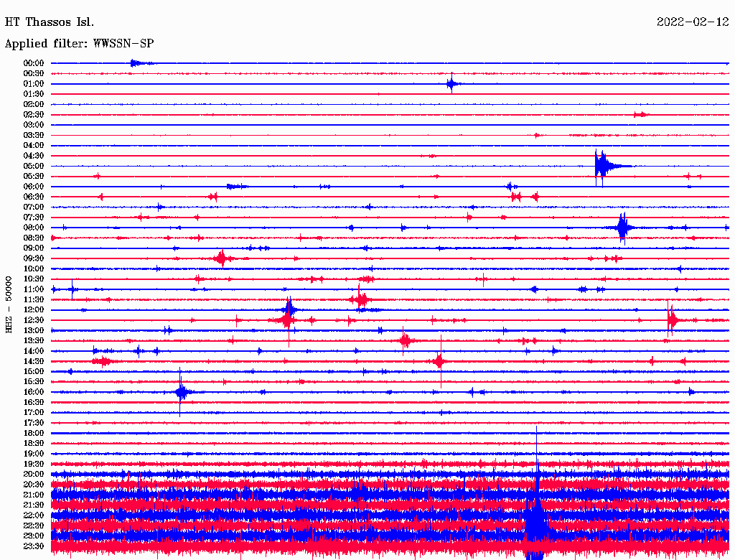Select the 15:00 time label
Image resolution: width=735 pixels, height=560 pixels.
tap(33, 371)
